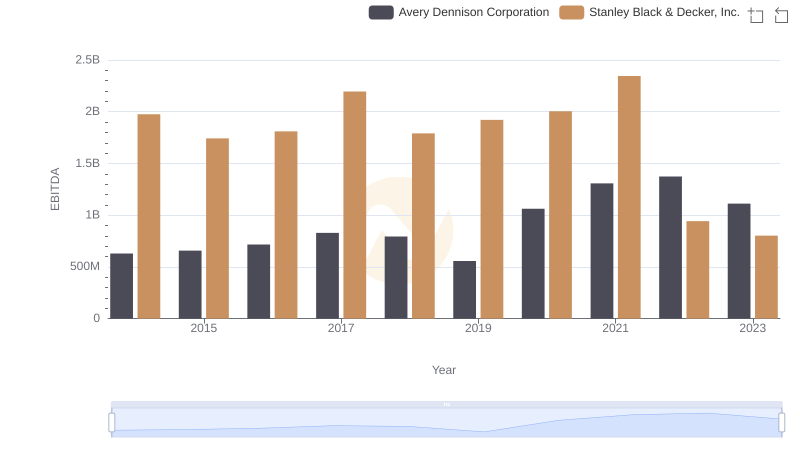The height and width of the screenshot is (461, 800).
Task: Click the Stanley Black & Decker 2022 bar
Action: (698, 270)
